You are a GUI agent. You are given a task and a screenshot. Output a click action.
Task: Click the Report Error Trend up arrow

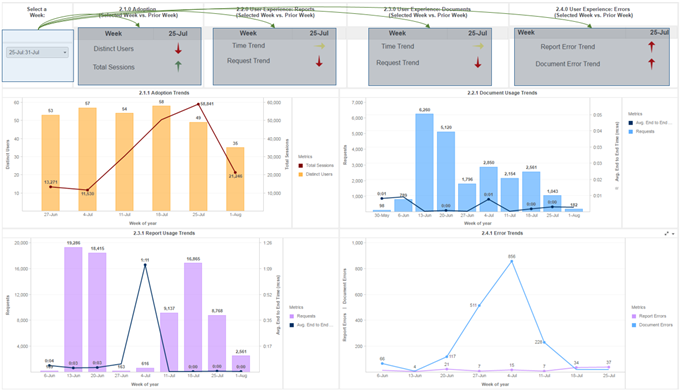pos(651,47)
